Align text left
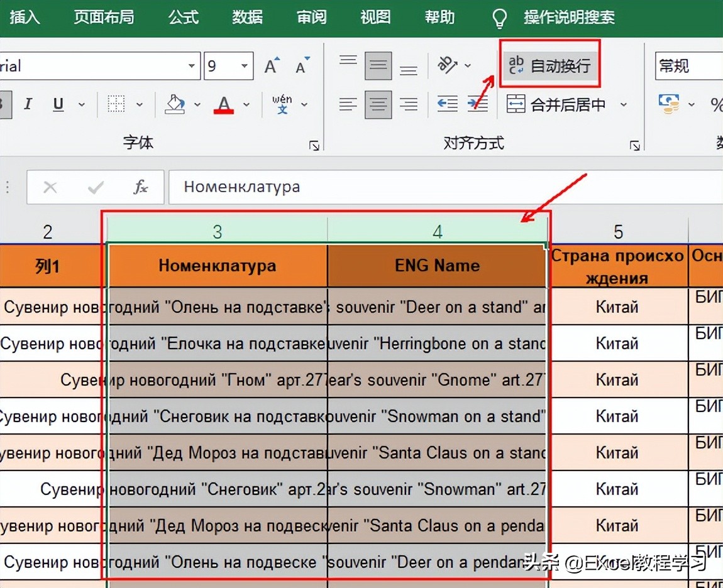This screenshot has height=588, width=723. 348,105
